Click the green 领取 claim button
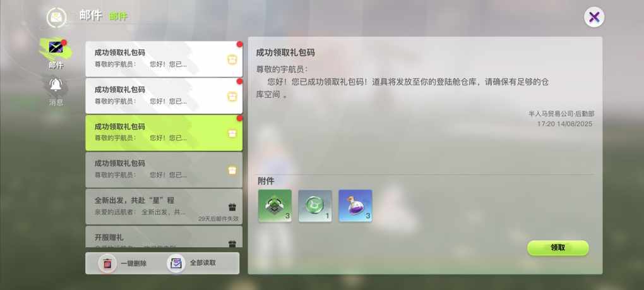This screenshot has width=644, height=290. point(558,248)
